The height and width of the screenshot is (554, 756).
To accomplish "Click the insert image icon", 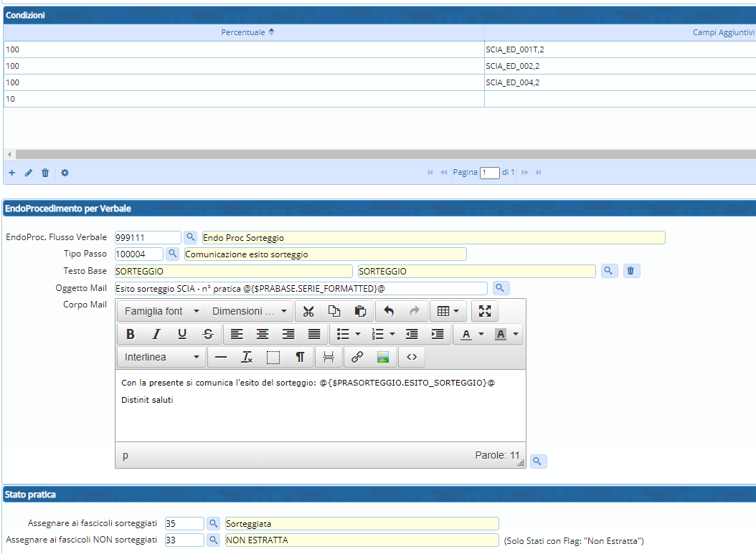I will coord(383,357).
